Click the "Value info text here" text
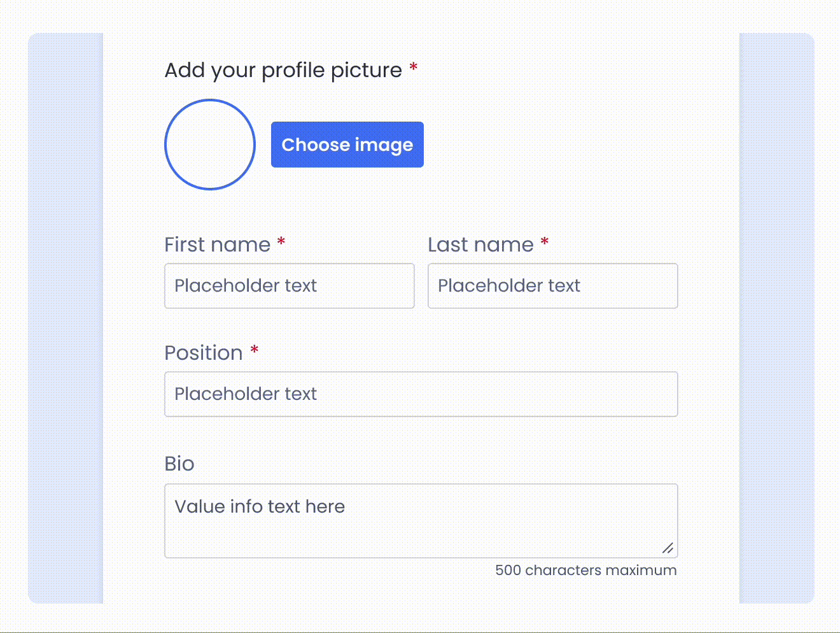 260,507
